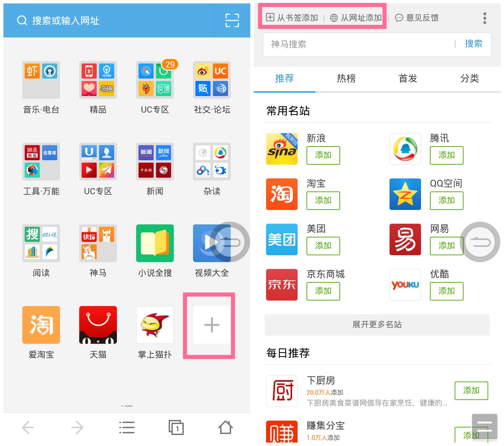Open the 爱淘宝 shortcut
504x446 pixels.
(x=41, y=325)
